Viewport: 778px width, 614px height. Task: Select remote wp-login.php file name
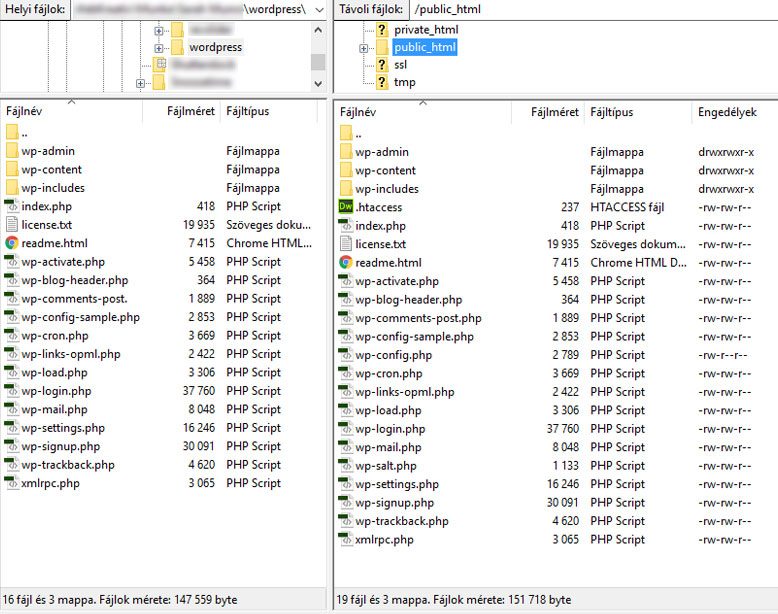click(x=390, y=428)
